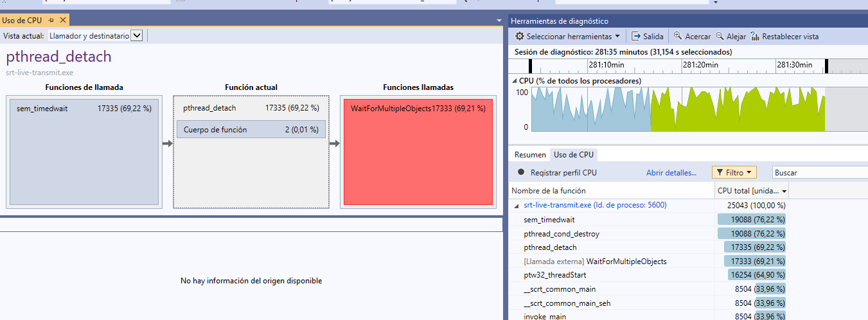Open the Abrir detalles link
Viewport: 868px width, 320px height.
[671, 173]
